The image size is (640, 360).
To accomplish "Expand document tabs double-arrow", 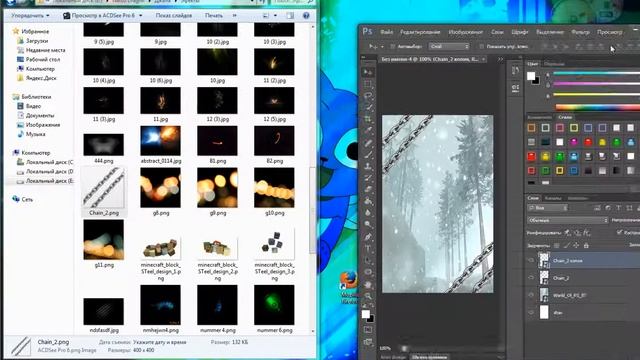I will coord(500,59).
